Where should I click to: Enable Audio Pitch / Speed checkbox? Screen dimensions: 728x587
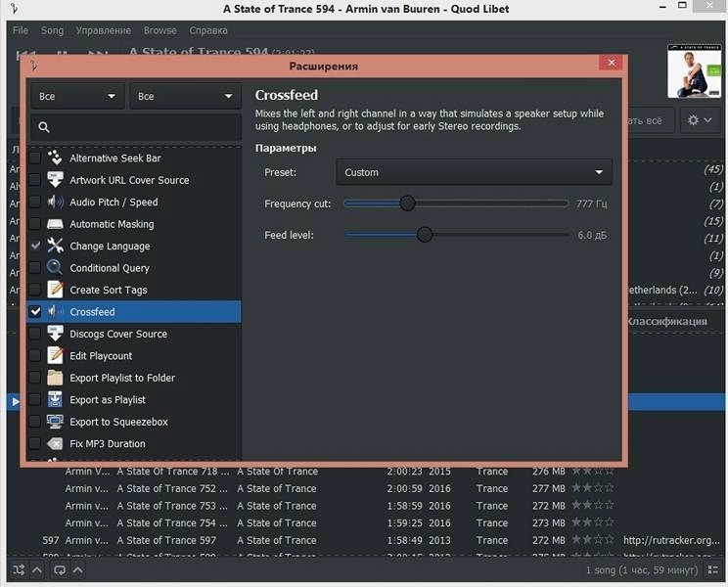(x=35, y=202)
